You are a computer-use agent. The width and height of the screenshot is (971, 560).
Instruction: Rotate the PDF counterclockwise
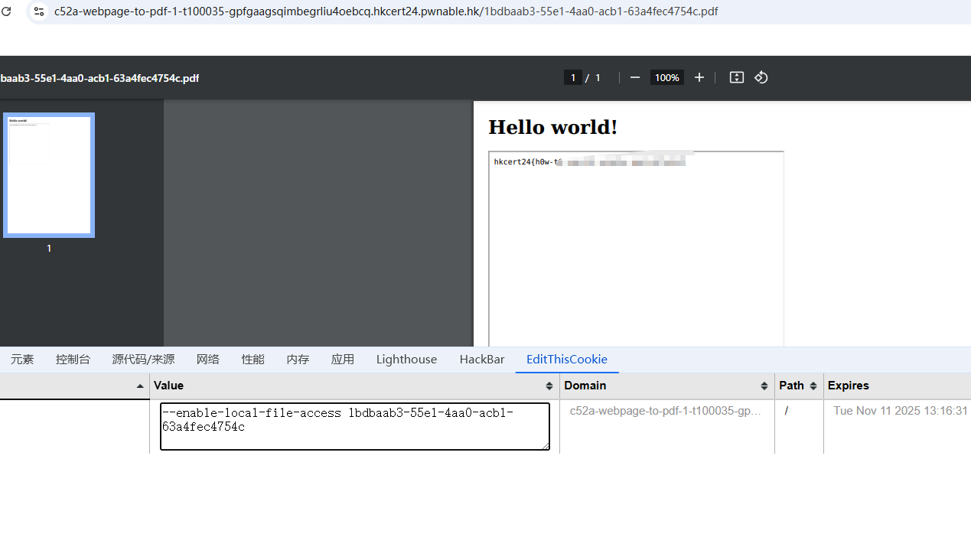click(x=761, y=77)
